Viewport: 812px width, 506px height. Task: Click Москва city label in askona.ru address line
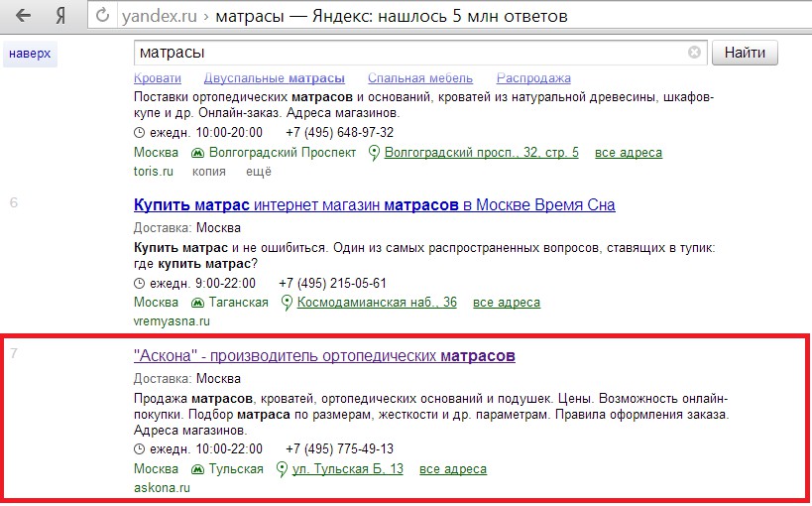click(156, 469)
